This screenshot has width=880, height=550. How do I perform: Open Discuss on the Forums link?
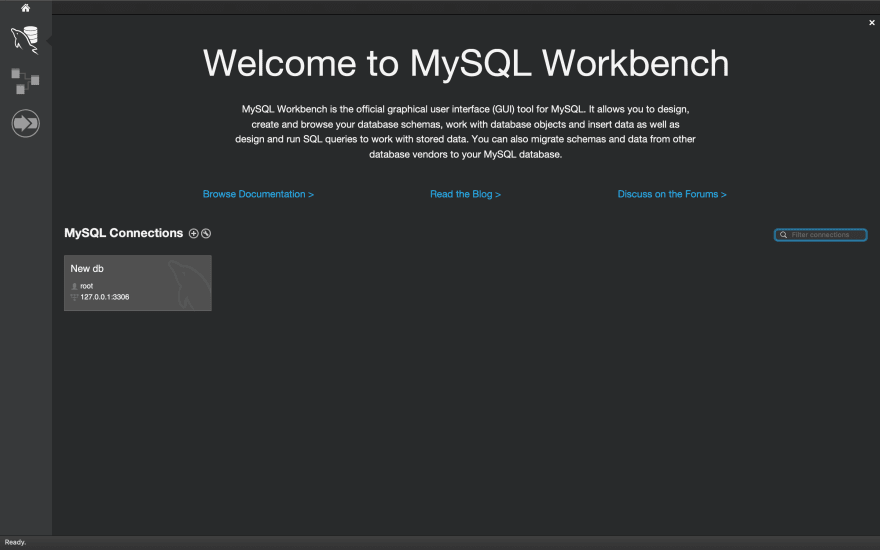click(672, 194)
